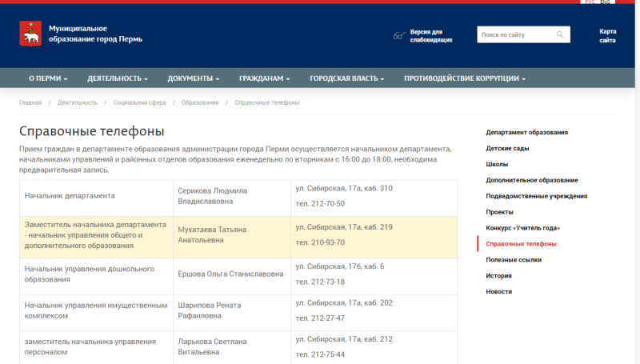Screen dimensions: 640x364
Task: Open the 'Карта сайта' link
Action: (608, 36)
